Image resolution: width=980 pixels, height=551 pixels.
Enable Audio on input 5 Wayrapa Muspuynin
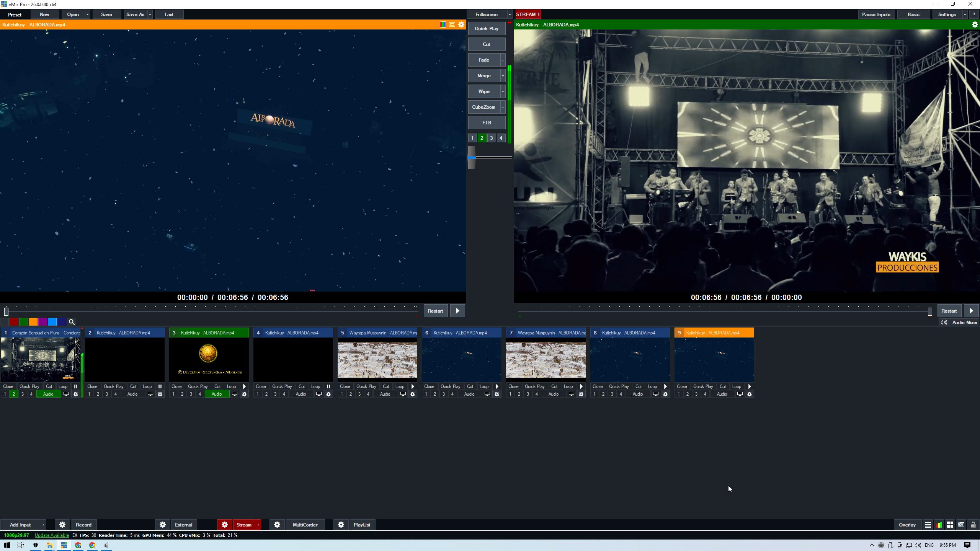click(385, 394)
